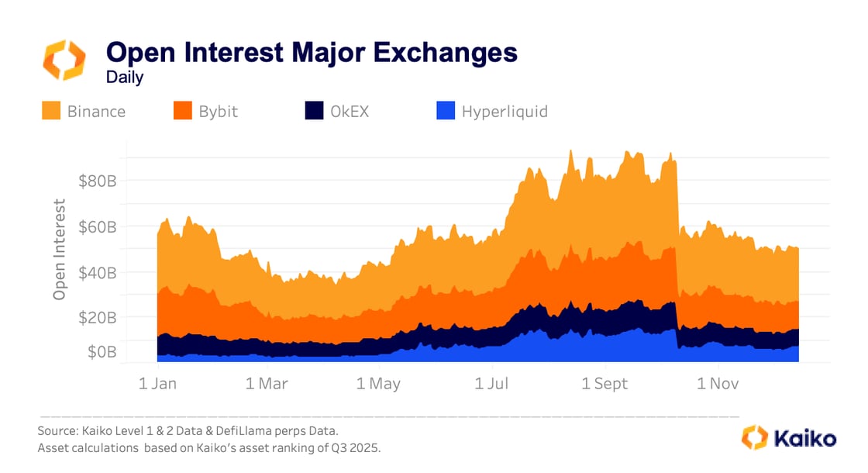Click the Kaiko source attribution text

click(188, 430)
